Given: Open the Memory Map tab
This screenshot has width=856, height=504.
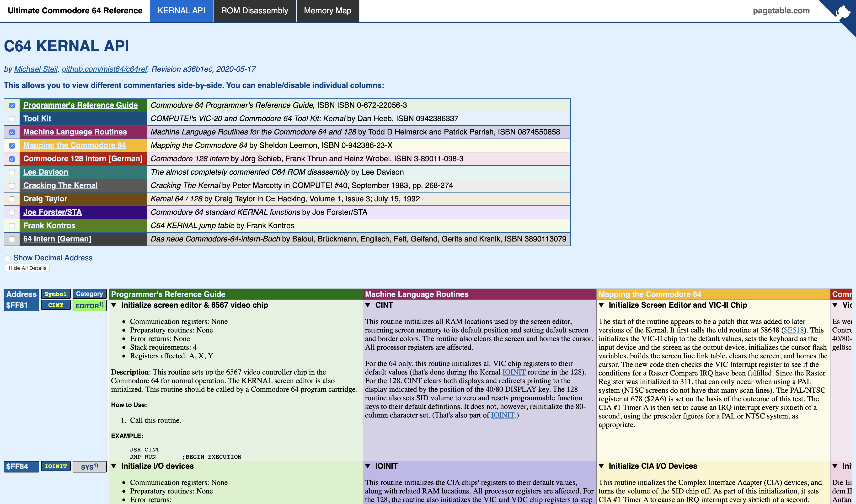Looking at the screenshot, I should point(327,11).
